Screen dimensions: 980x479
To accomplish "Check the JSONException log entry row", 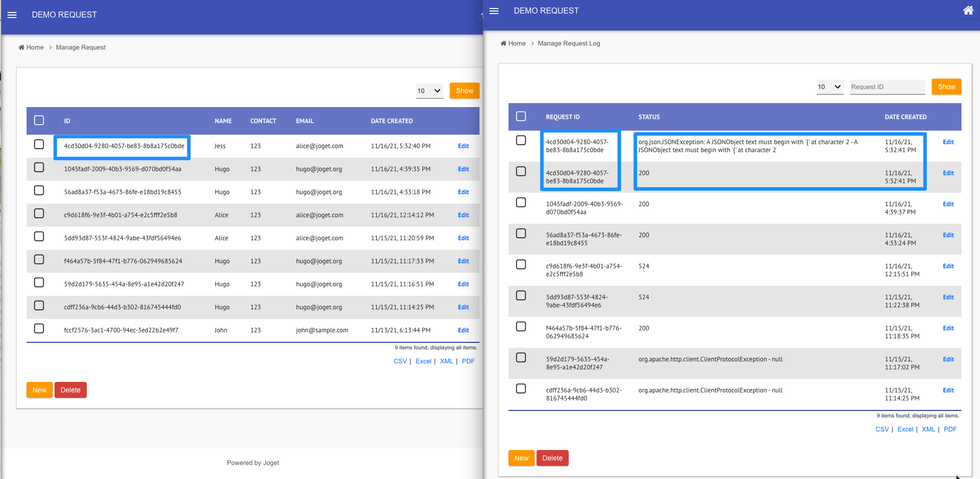I will point(521,141).
